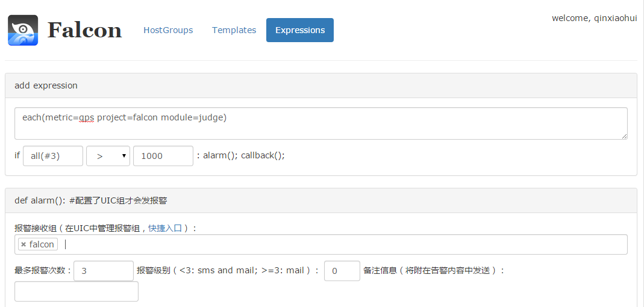Select the falcon tag chip
The image size is (644, 307).
coord(42,244)
